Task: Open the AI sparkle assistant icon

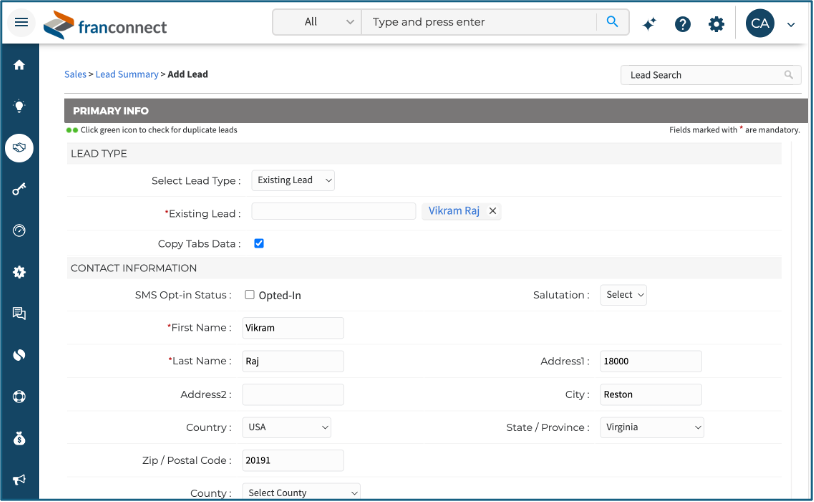Action: point(649,24)
